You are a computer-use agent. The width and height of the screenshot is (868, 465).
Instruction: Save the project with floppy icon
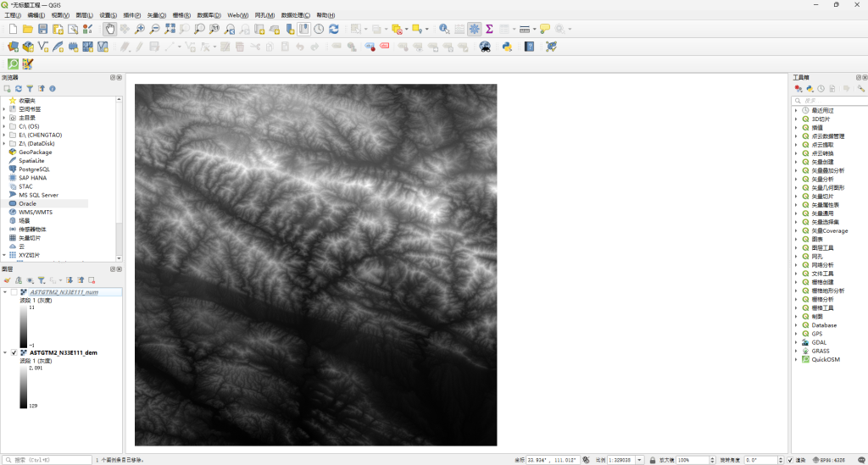42,29
